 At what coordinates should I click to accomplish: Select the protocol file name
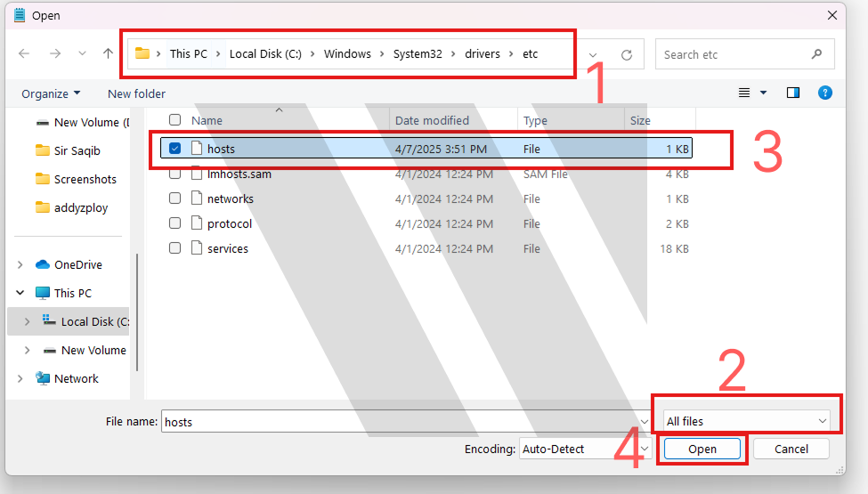coord(229,223)
